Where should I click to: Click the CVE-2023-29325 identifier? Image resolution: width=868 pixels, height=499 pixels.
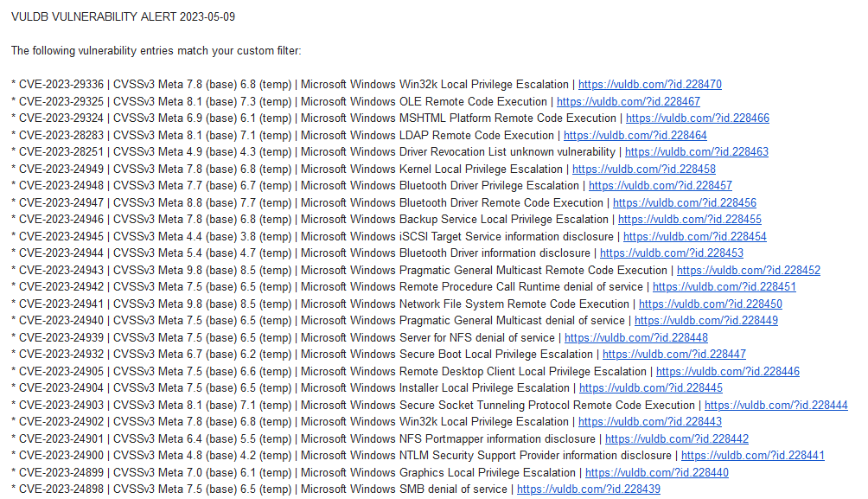click(61, 101)
